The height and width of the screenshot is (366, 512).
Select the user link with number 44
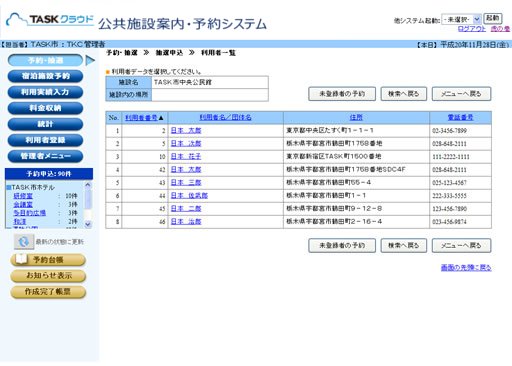(189, 195)
